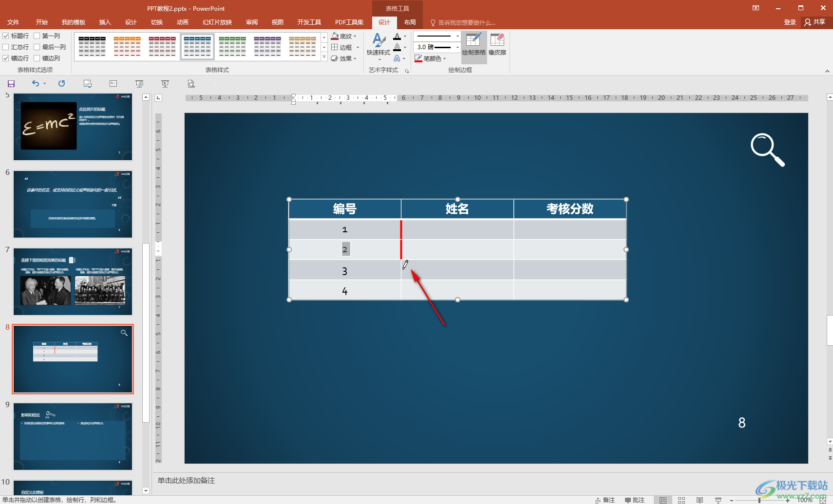
Task: Click the print preview magnifier icon
Action: pyautogui.click(x=191, y=84)
